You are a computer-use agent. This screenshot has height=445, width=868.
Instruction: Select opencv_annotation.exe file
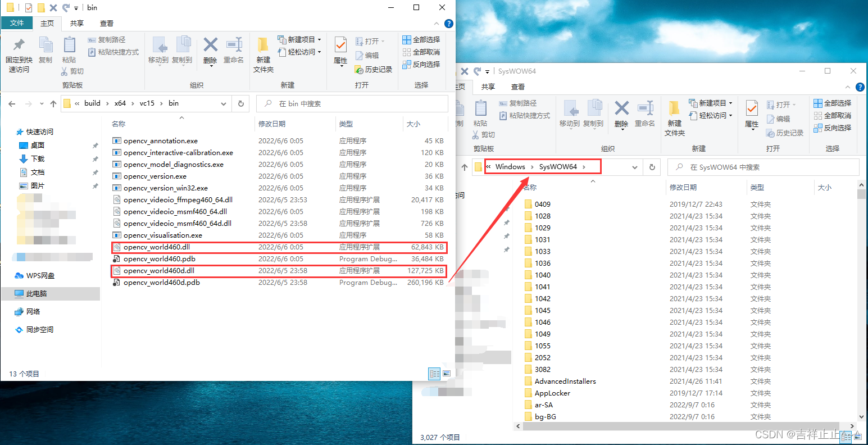tap(279, 141)
